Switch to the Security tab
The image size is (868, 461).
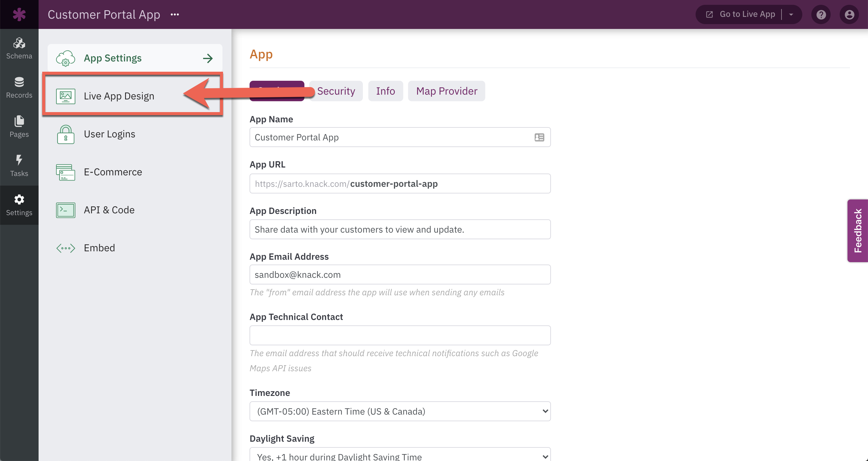coord(336,91)
